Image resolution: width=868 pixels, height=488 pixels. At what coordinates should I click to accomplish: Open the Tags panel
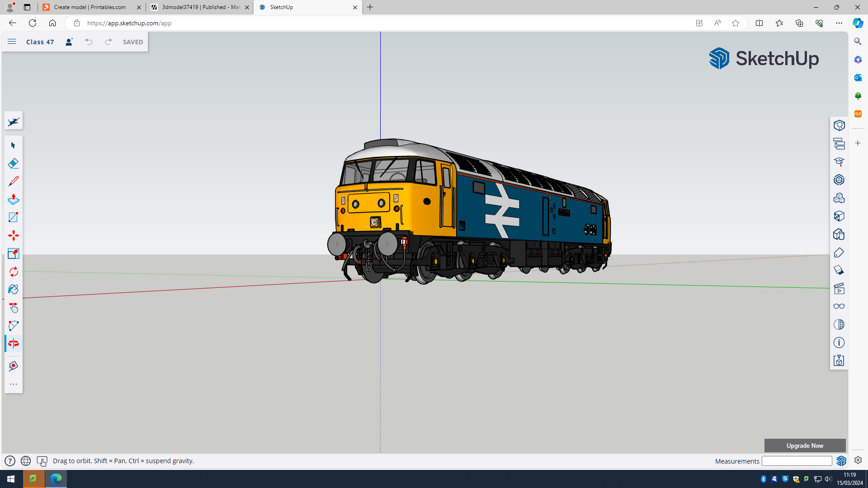click(839, 253)
